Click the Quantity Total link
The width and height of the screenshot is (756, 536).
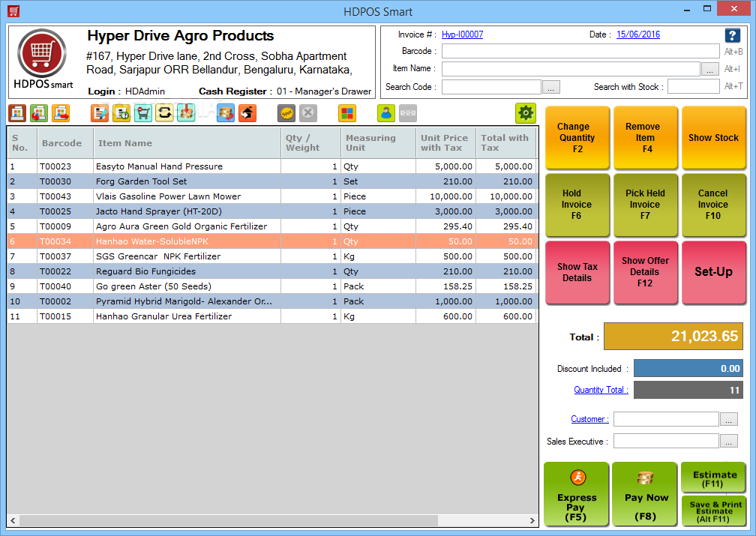(601, 390)
